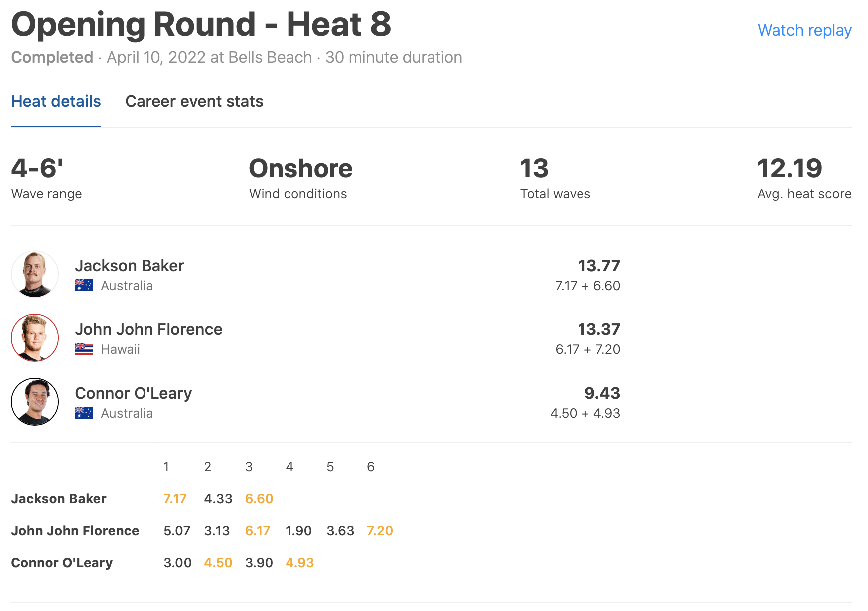868x611 pixels.
Task: Click Jackson Baker's 7.17 wave score
Action: [175, 499]
